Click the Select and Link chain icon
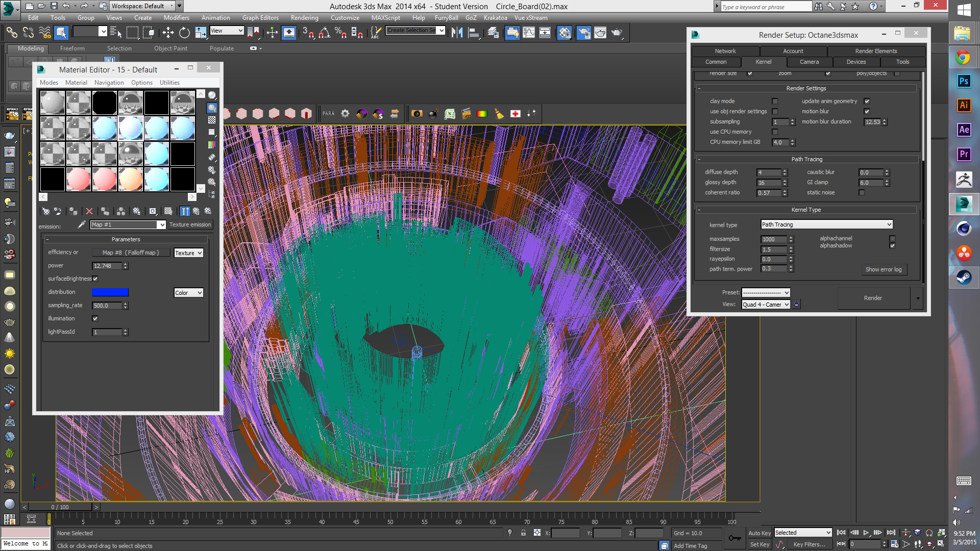 point(11,33)
